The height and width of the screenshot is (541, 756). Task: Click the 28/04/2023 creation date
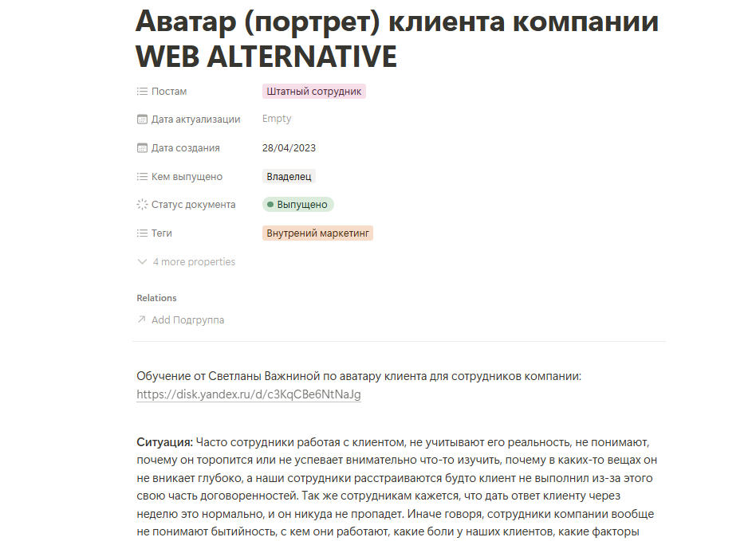[x=289, y=148]
